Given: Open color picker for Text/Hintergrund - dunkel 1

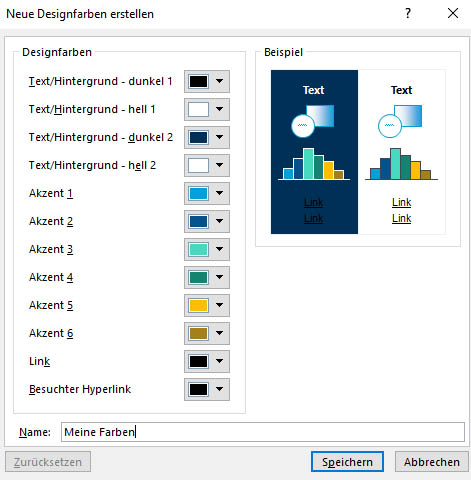Looking at the screenshot, I should [207, 81].
